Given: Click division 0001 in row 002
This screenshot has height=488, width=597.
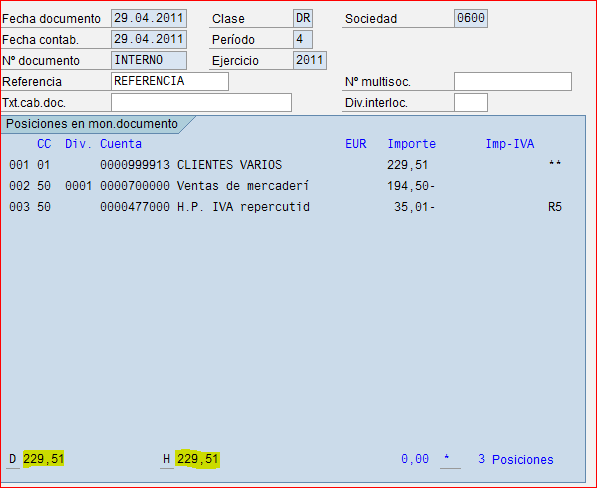Looking at the screenshot, I should (x=78, y=186).
